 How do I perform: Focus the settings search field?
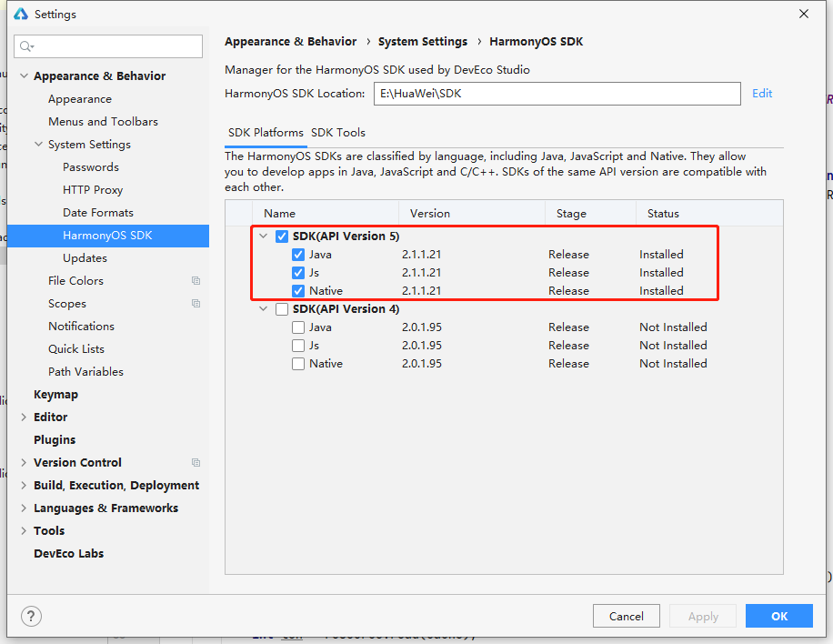108,46
